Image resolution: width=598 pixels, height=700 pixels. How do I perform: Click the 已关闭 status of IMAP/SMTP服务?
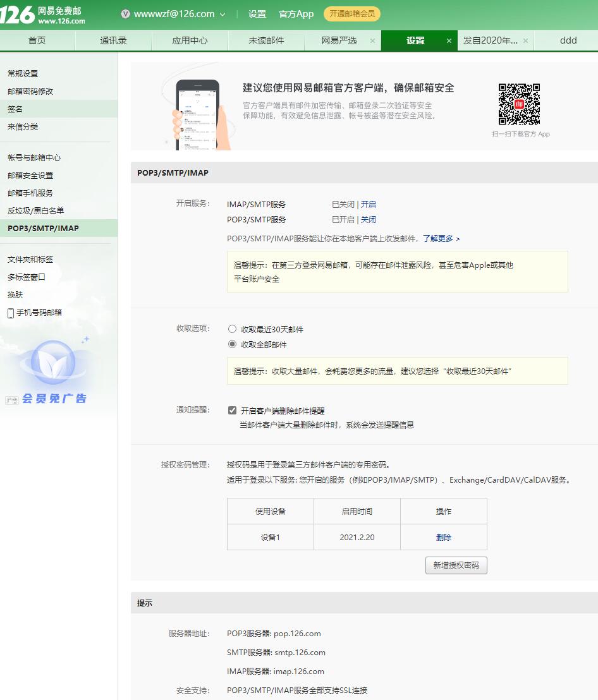click(343, 205)
